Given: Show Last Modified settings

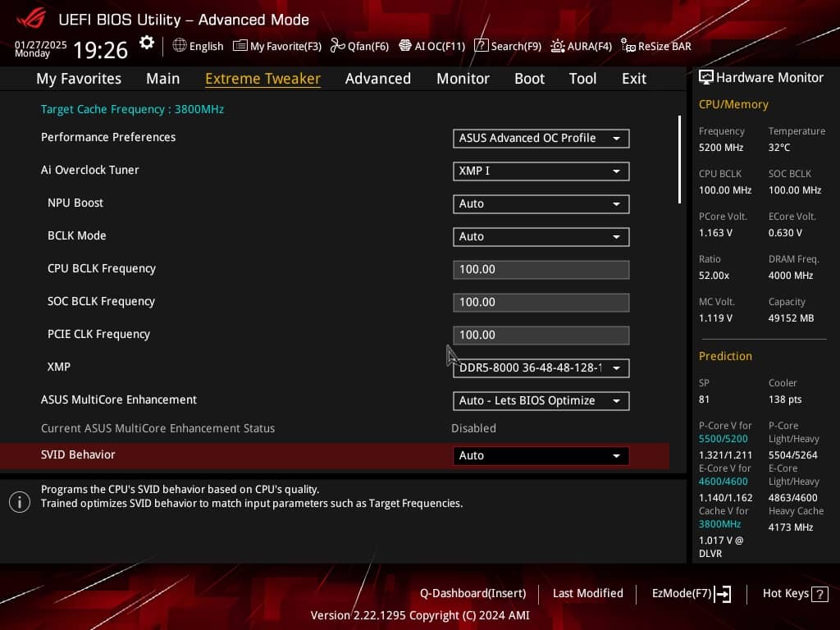Looking at the screenshot, I should [x=587, y=594].
